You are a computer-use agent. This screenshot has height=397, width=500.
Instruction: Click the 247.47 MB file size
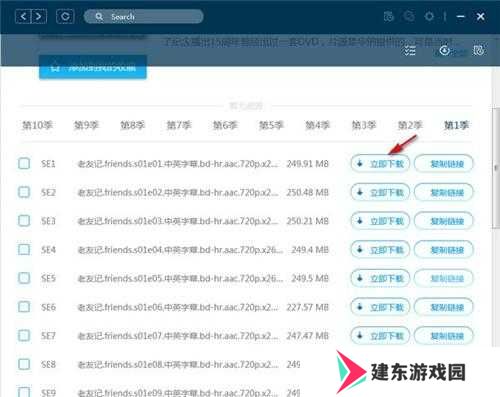point(308,336)
